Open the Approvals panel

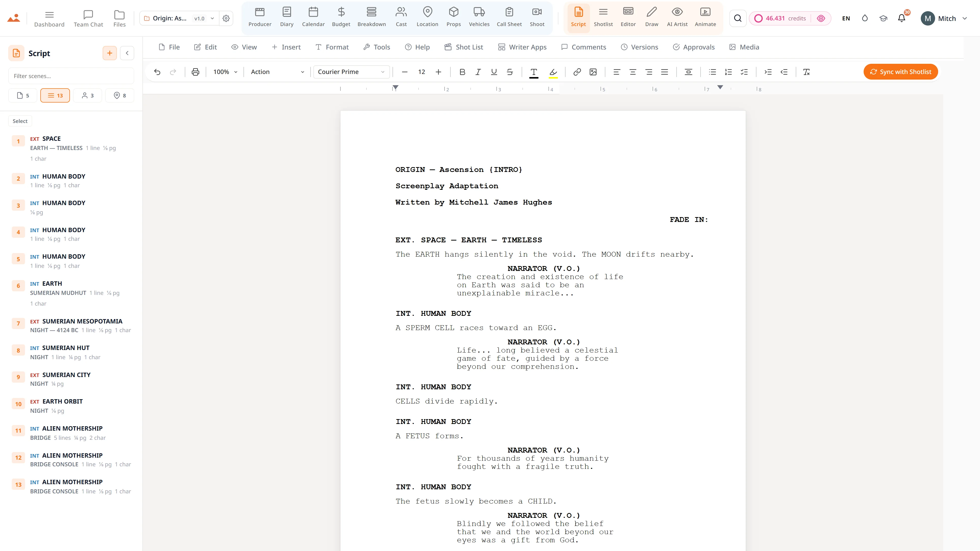(694, 47)
